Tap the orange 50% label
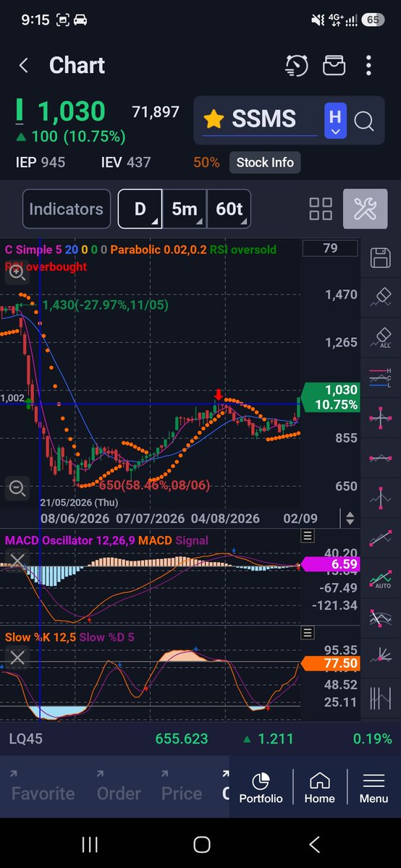Image resolution: width=401 pixels, height=868 pixels. [206, 163]
